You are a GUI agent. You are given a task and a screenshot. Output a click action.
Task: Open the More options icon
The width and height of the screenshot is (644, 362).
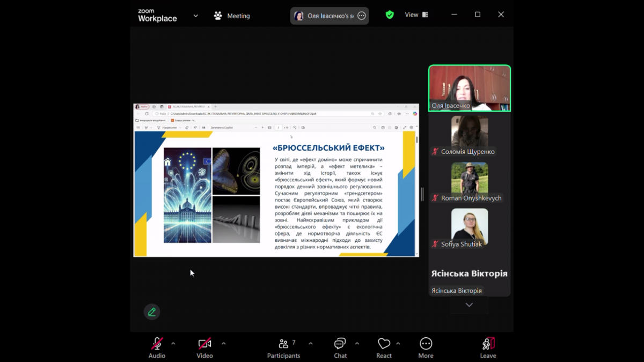point(426,344)
